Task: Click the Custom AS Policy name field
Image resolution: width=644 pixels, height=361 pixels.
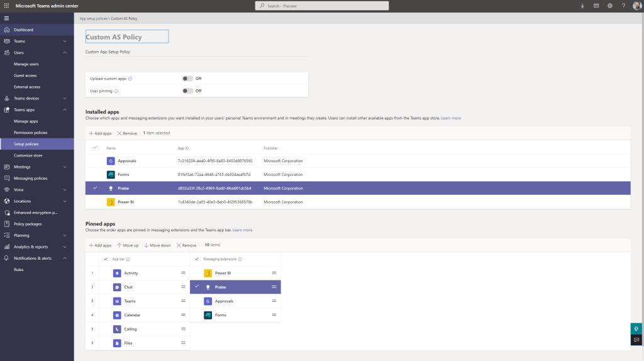Action: coord(127,37)
